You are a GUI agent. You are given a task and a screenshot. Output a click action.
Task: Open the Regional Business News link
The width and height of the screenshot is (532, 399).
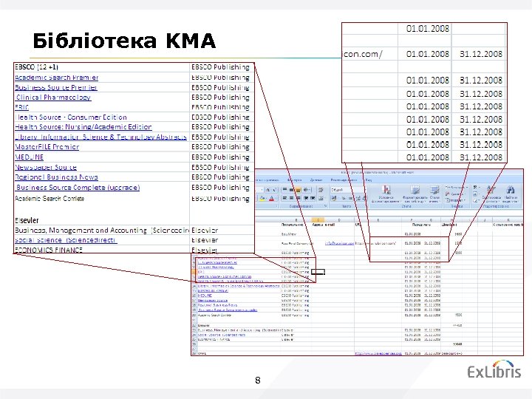click(56, 177)
